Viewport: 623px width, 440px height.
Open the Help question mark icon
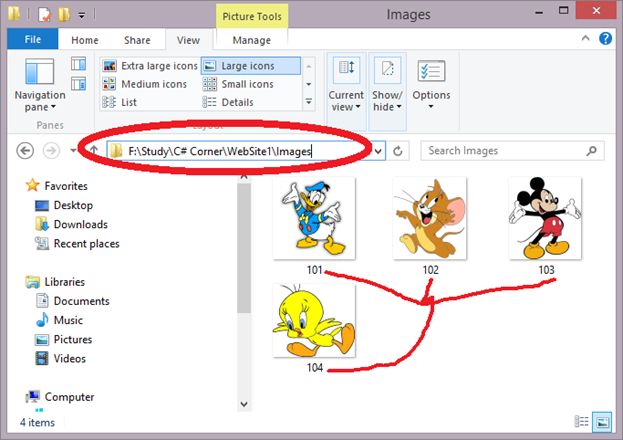605,39
